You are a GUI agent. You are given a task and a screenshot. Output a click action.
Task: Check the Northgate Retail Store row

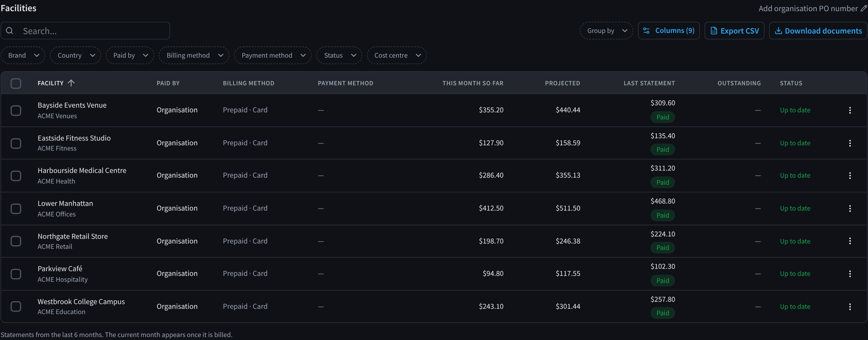click(x=16, y=241)
